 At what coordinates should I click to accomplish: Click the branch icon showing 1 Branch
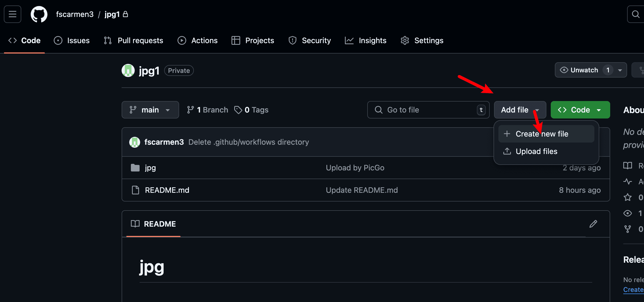[x=190, y=110]
